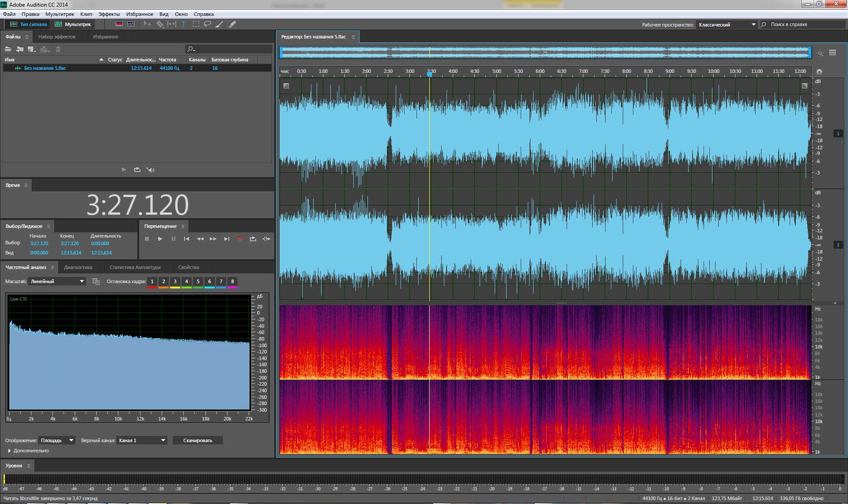Switch to Мультитрек view
Screen dimensions: 848x504
point(73,24)
